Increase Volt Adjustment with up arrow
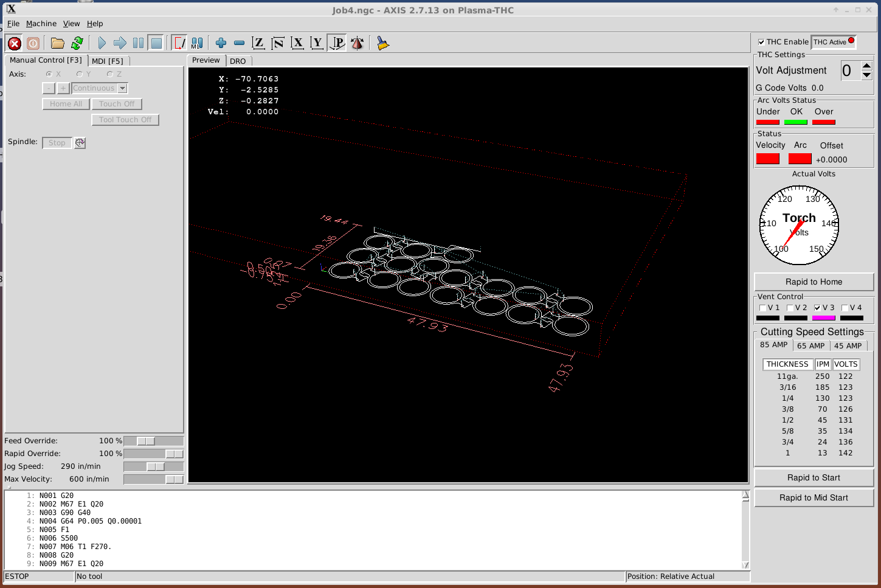The image size is (881, 588). 867,66
